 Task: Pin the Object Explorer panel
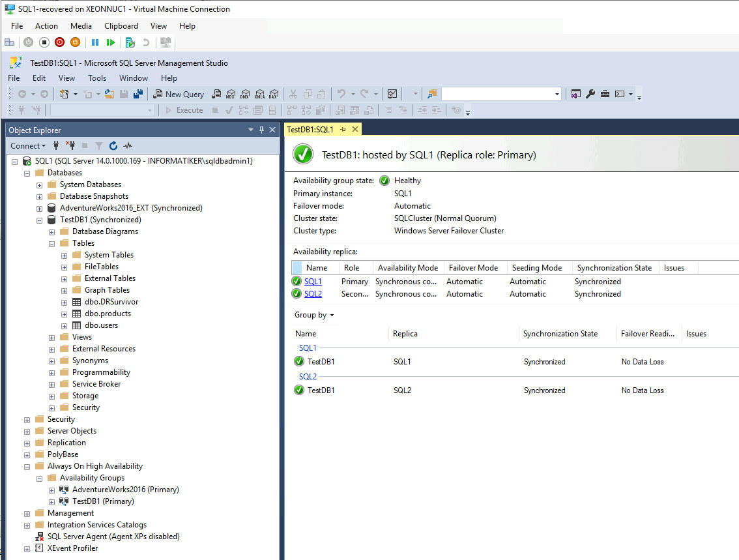click(x=261, y=130)
